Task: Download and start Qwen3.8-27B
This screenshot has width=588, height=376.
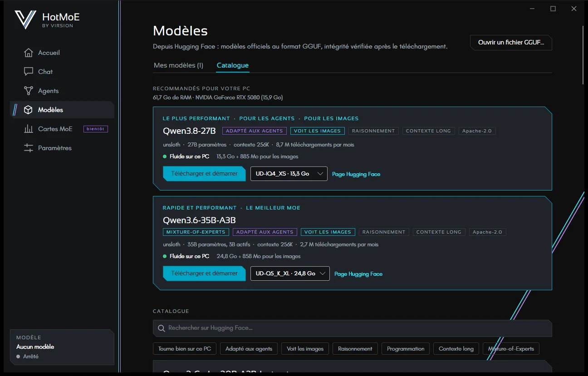Action: 204,174
